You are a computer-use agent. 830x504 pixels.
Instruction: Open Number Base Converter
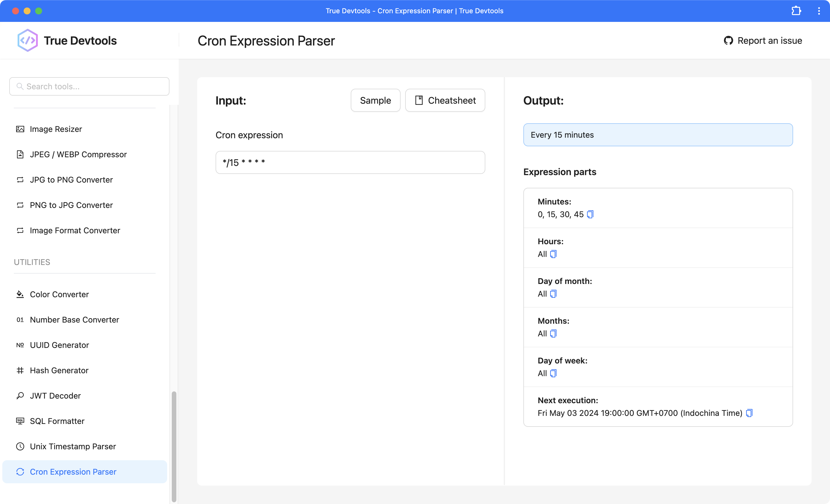point(84,319)
